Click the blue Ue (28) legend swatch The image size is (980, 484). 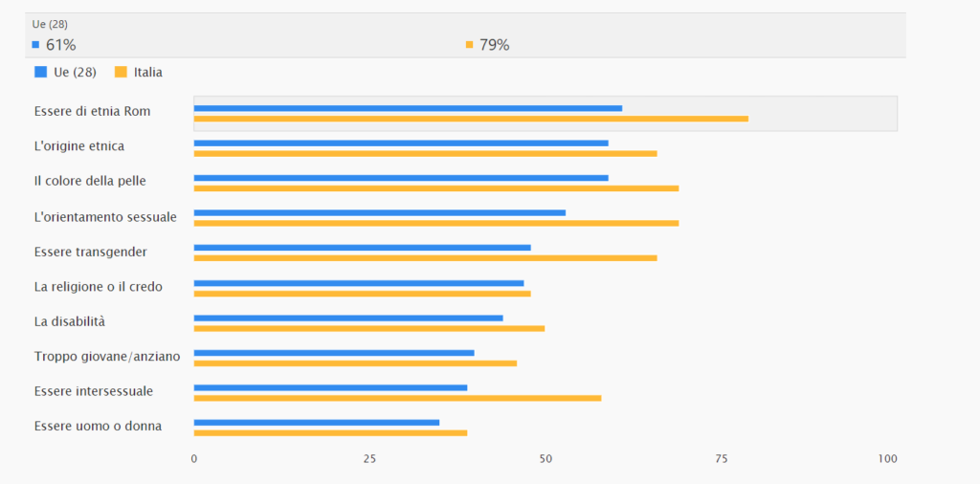point(40,72)
